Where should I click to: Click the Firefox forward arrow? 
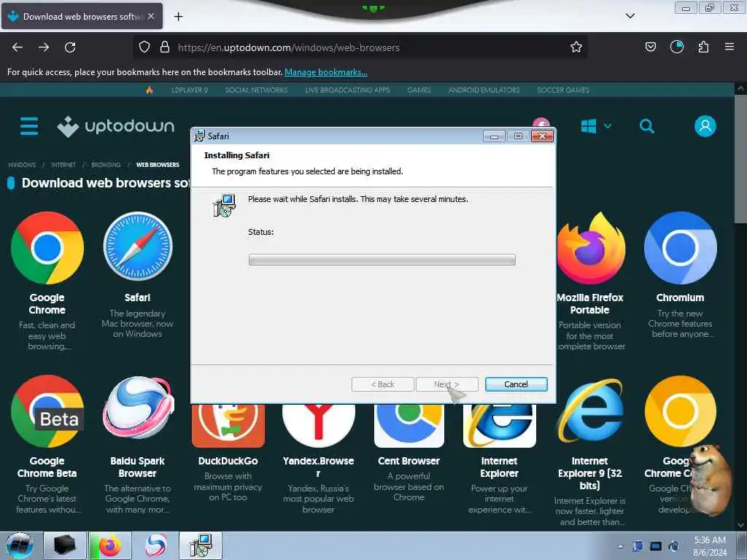click(44, 47)
